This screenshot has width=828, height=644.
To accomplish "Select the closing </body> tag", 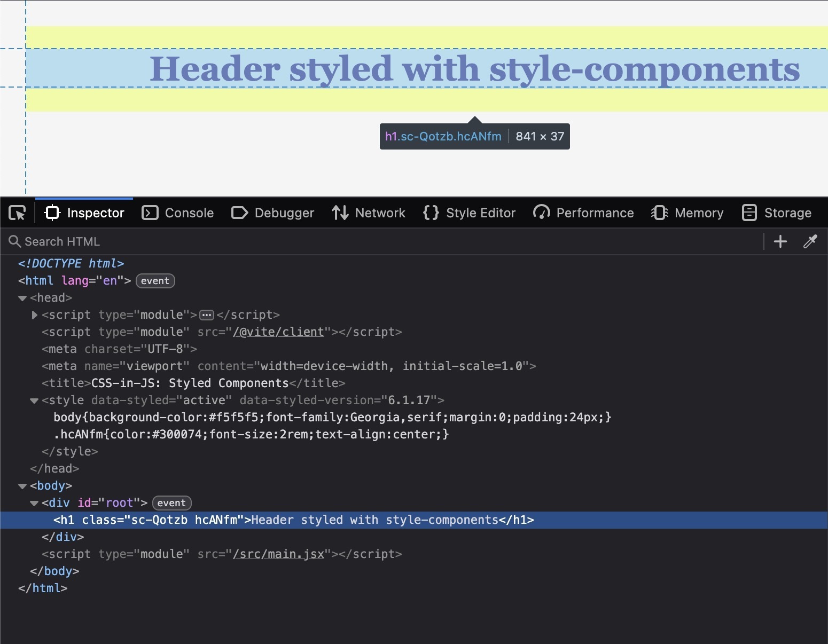I will 54,571.
